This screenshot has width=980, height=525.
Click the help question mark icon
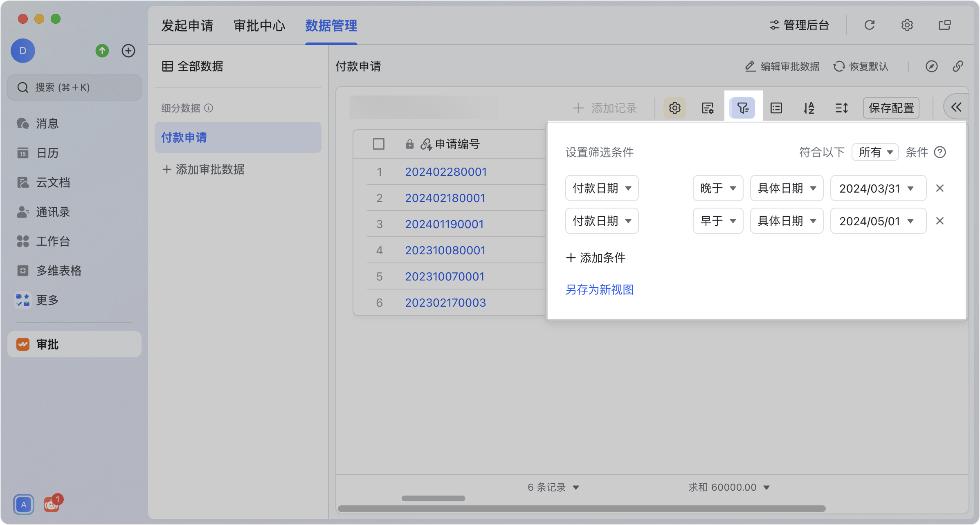click(x=940, y=152)
